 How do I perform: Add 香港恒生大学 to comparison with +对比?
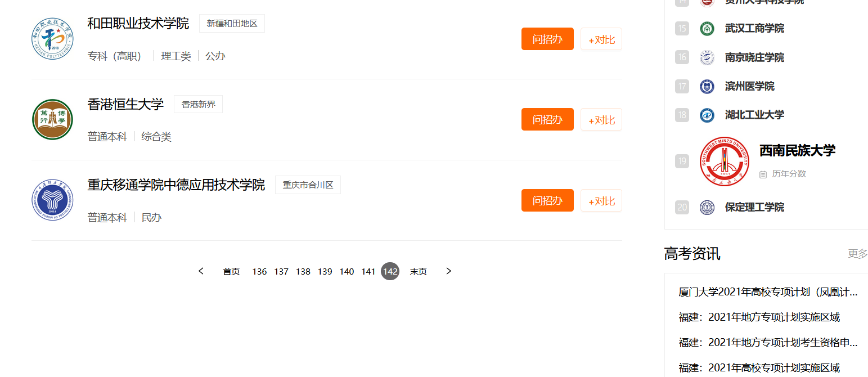point(601,120)
